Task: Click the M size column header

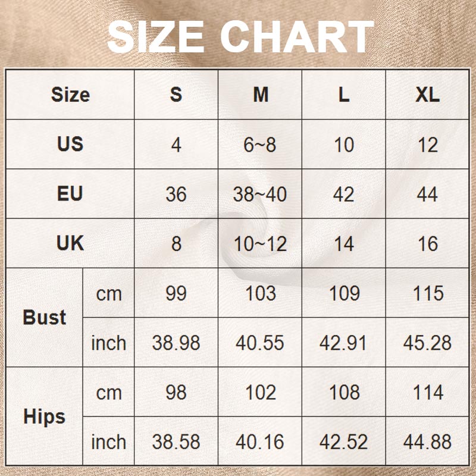Action: pyautogui.click(x=260, y=95)
